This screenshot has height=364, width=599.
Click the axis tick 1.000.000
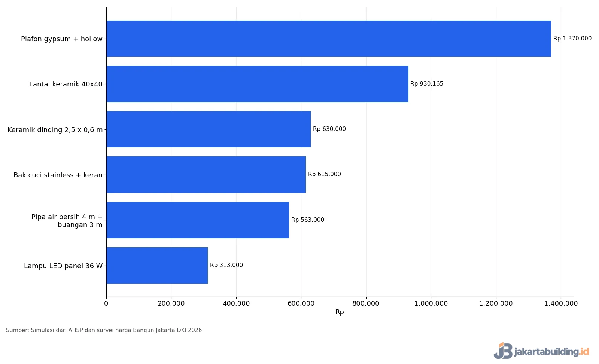(x=431, y=303)
